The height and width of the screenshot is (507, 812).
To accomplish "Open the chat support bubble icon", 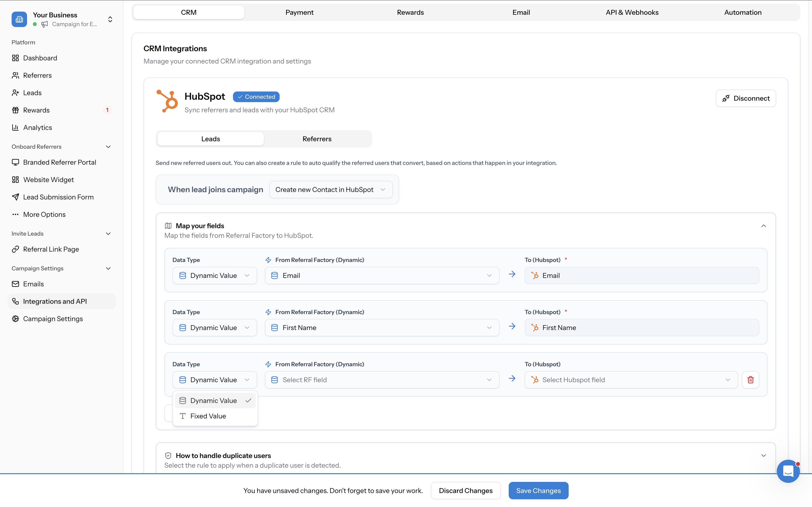I will (788, 471).
